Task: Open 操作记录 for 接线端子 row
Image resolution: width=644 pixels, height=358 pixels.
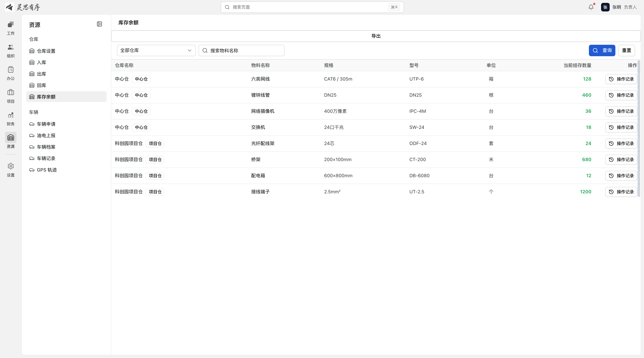Action: coord(621,192)
